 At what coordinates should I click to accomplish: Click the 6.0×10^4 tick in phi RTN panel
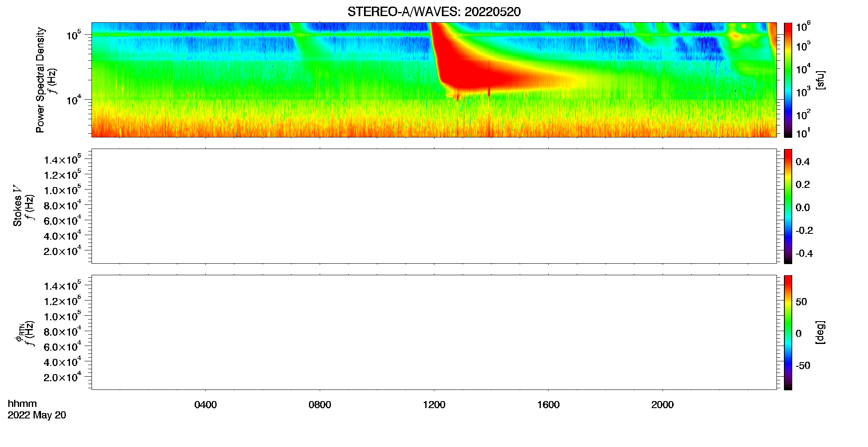63,346
